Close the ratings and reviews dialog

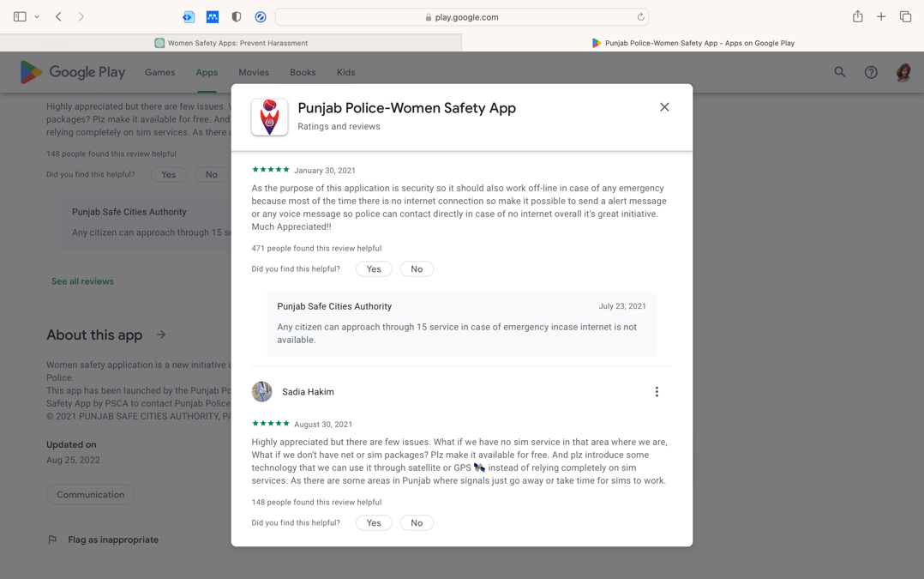(664, 107)
